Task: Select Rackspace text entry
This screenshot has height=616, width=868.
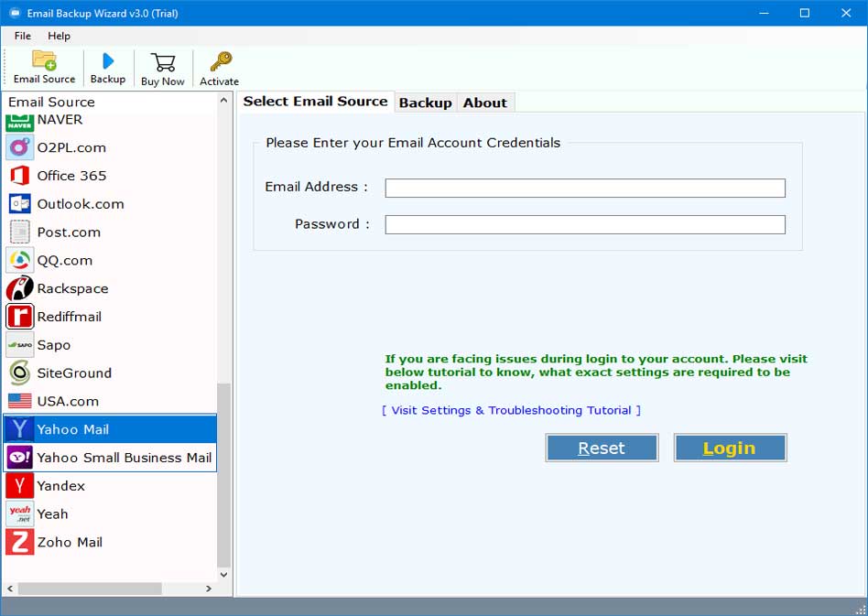Action: 72,289
